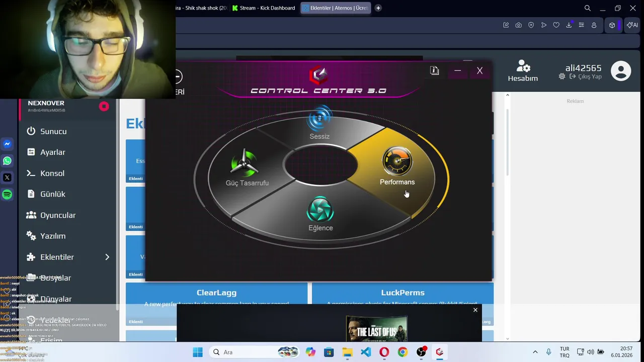
Task: Open Visual Studio Code from taskbar
Action: tap(366, 352)
